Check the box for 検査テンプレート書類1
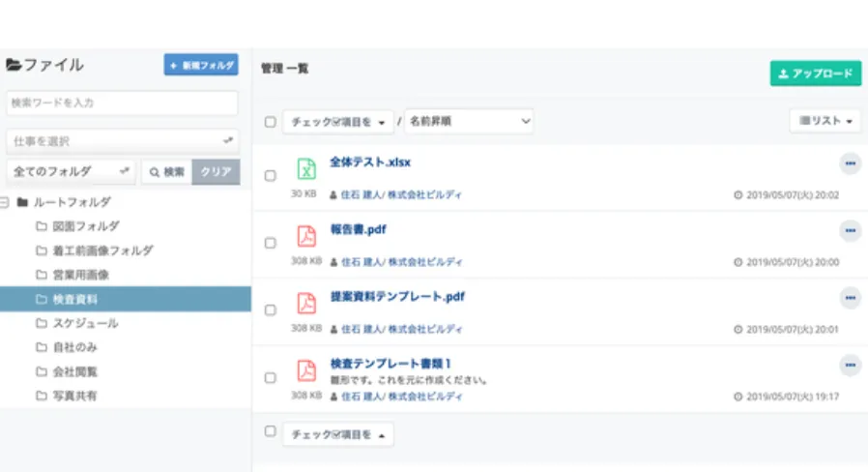 (270, 377)
